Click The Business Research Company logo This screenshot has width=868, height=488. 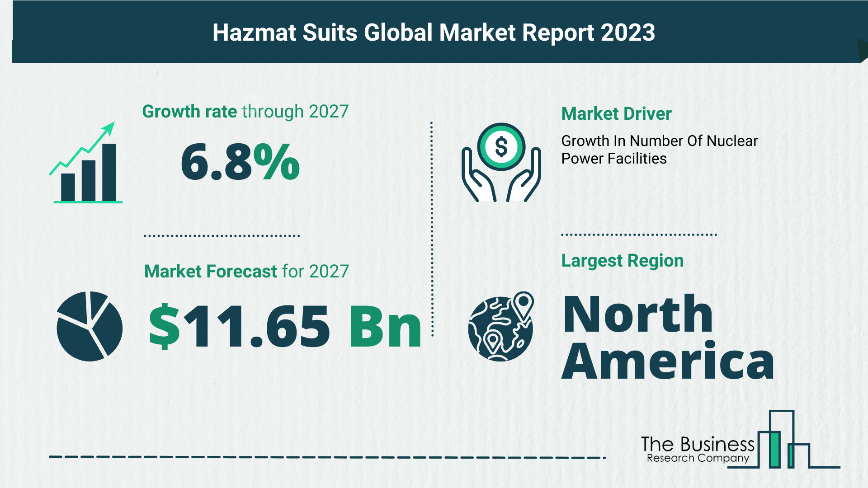(x=740, y=440)
